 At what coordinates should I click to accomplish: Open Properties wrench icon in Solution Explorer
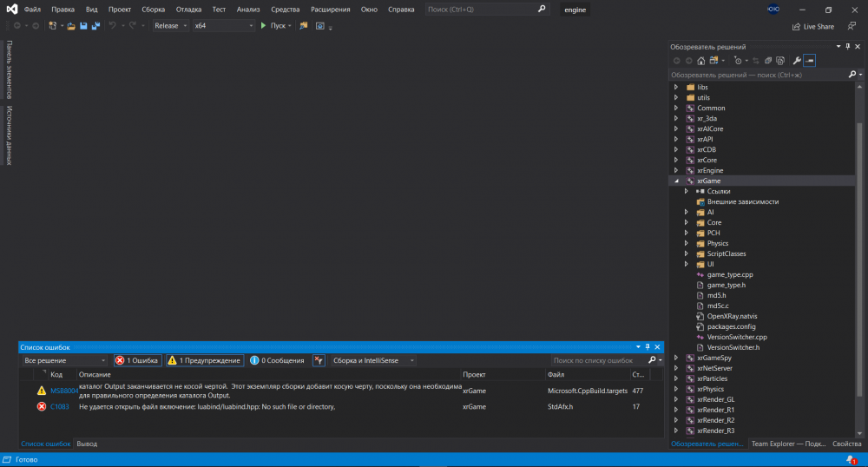[x=796, y=61]
